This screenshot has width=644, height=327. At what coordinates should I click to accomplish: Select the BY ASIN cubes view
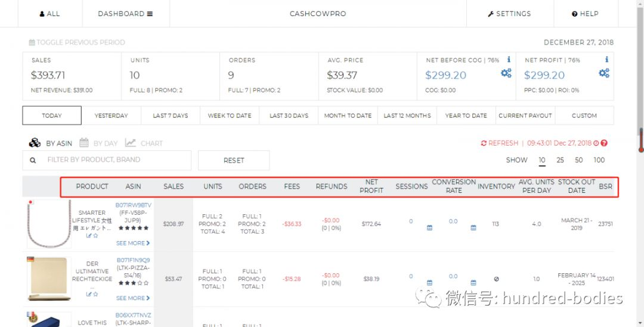pos(51,143)
